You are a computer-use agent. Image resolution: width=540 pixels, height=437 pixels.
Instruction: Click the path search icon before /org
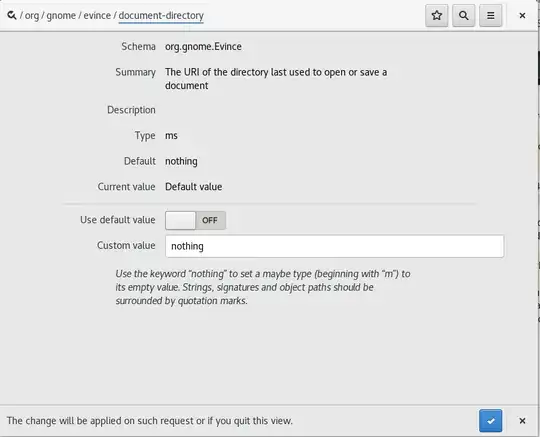tap(11, 15)
